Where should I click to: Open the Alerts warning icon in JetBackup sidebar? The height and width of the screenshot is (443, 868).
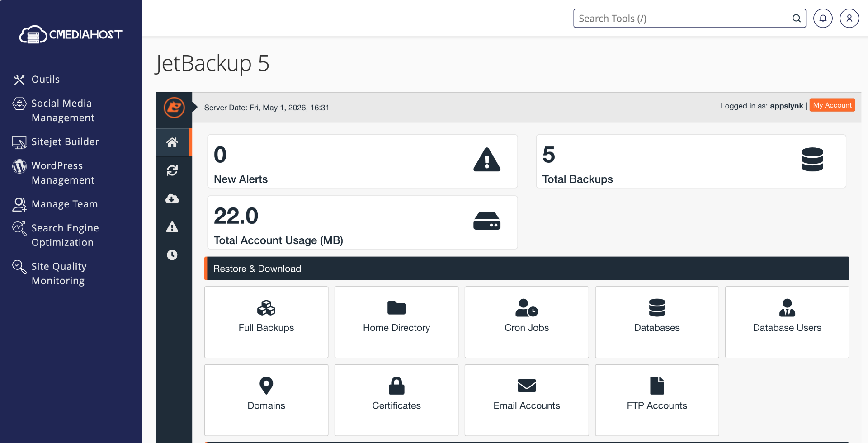click(x=172, y=227)
